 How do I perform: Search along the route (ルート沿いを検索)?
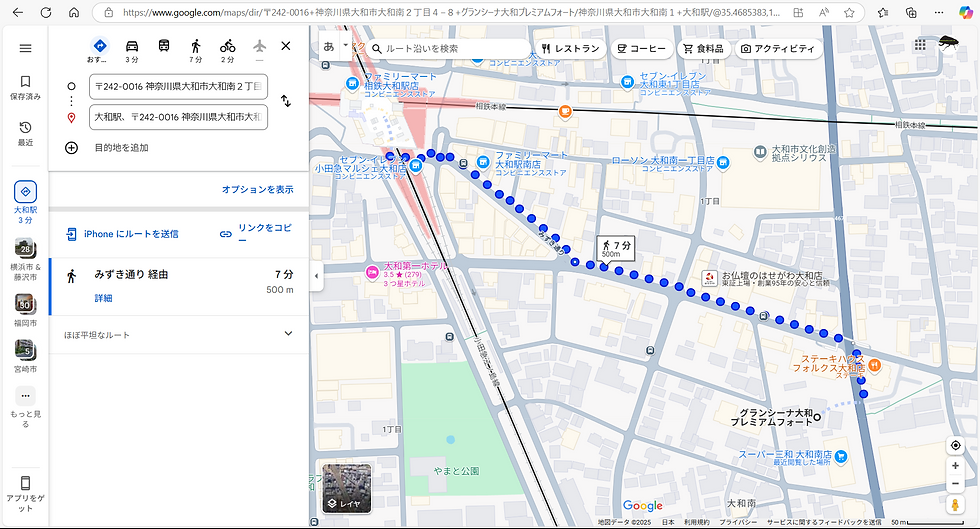point(447,48)
